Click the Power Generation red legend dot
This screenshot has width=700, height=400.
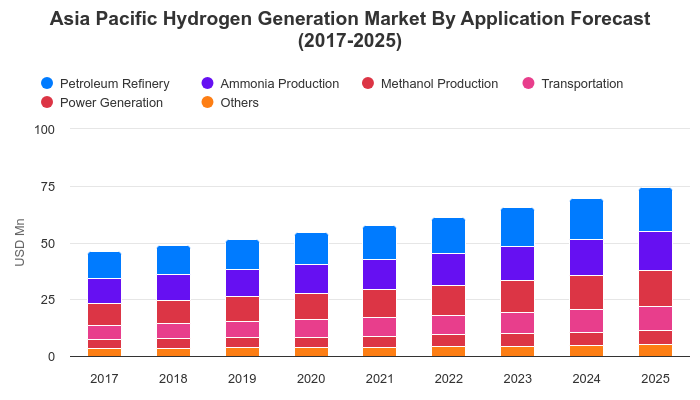(47, 102)
